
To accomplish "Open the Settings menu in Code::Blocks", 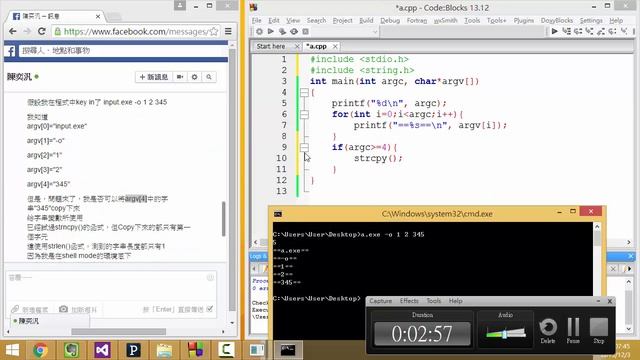I will (x=591, y=20).
